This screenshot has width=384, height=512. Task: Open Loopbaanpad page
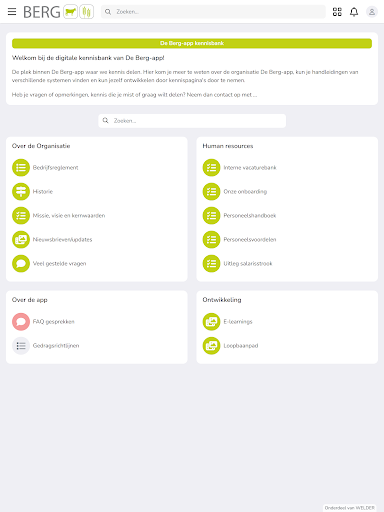point(241,346)
